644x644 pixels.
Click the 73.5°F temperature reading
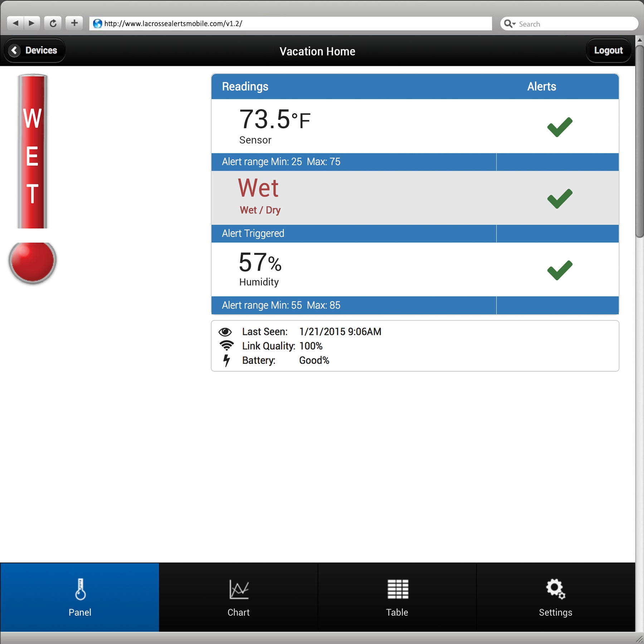coord(275,119)
